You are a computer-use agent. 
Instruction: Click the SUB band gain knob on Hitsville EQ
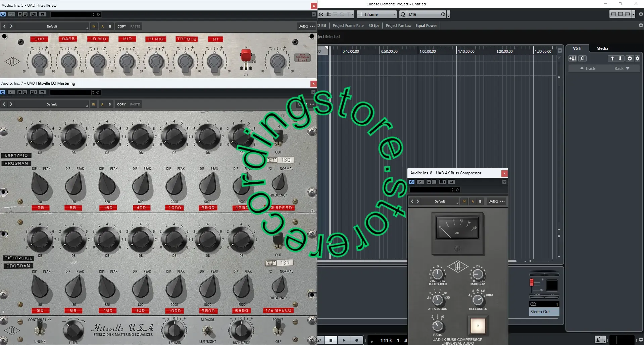click(x=40, y=62)
